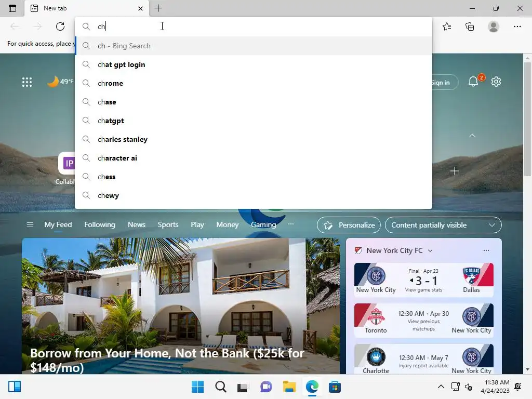Open the Borrow from Your Home article image

coord(180,305)
